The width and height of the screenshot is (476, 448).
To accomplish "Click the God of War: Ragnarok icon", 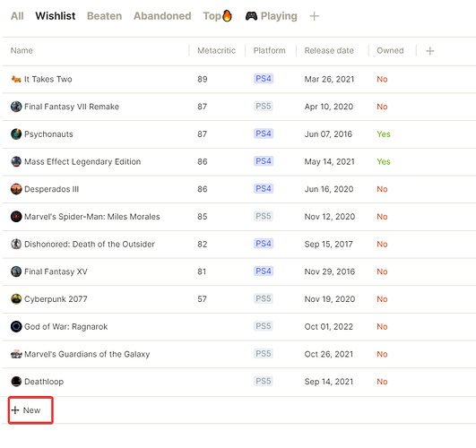I will pos(16,326).
